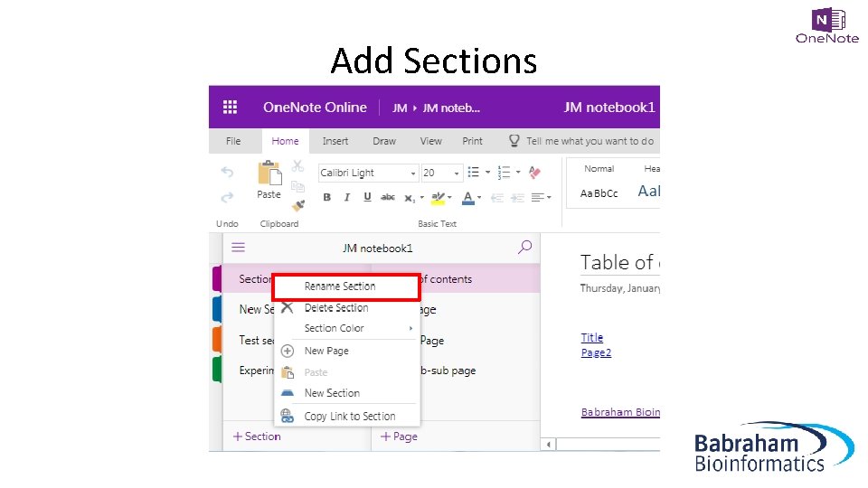Choose Delete Section from context menu
This screenshot has width=868, height=488.
pyautogui.click(x=346, y=307)
